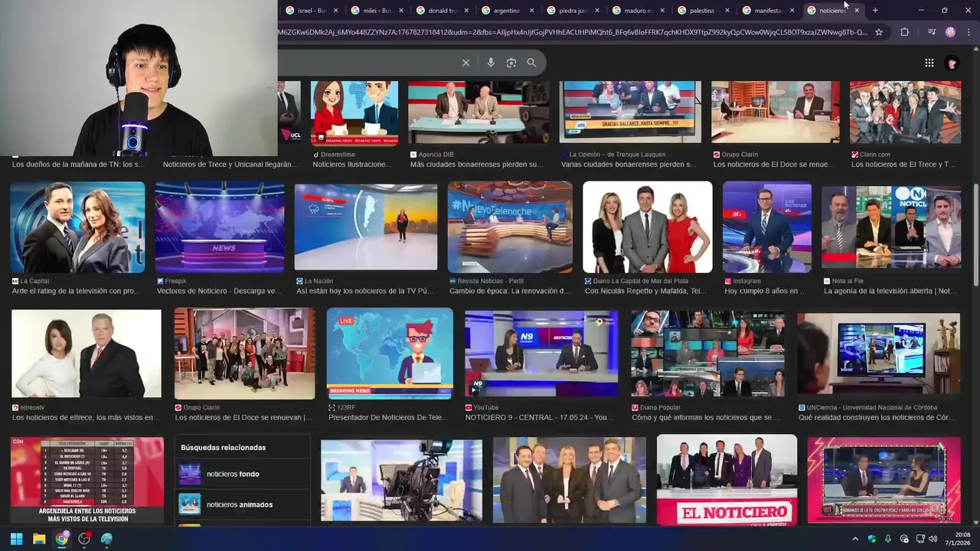Switch to the 'palestina' tab

pyautogui.click(x=701, y=11)
